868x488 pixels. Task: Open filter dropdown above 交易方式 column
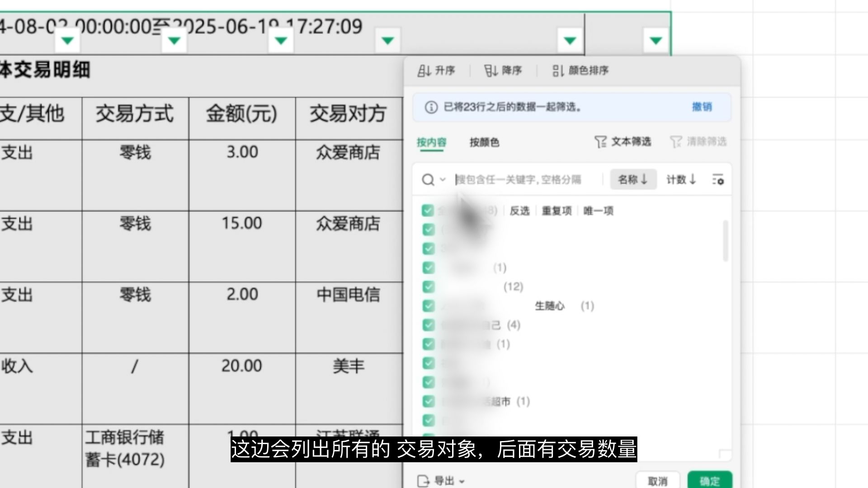pos(174,41)
